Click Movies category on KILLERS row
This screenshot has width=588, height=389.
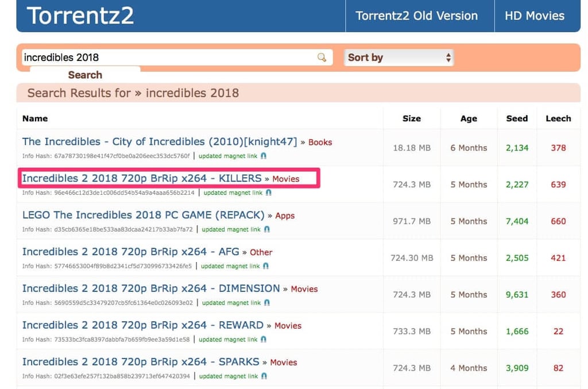point(286,179)
